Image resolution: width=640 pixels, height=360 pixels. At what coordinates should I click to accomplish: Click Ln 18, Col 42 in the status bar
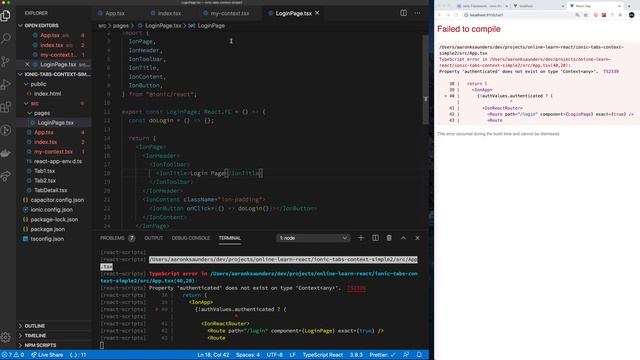[213, 355]
